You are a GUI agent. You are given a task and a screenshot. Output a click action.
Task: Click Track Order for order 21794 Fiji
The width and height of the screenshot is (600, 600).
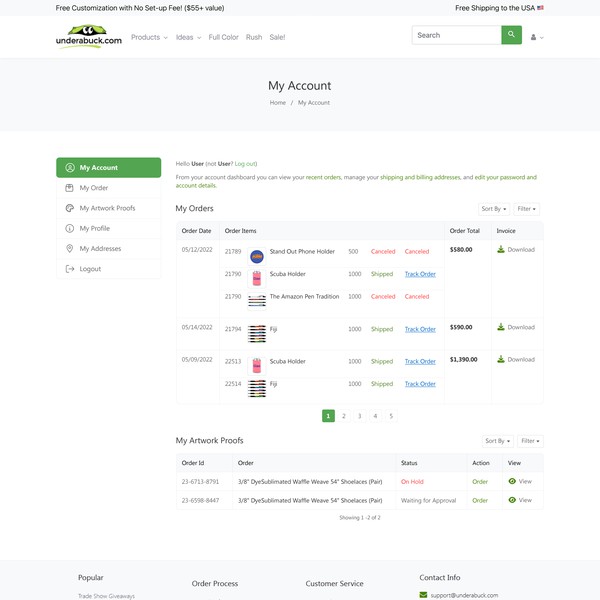tap(420, 329)
